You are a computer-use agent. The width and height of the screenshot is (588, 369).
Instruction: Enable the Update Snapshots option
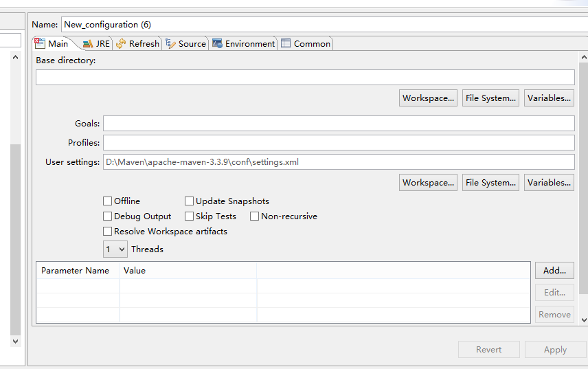pyautogui.click(x=190, y=201)
